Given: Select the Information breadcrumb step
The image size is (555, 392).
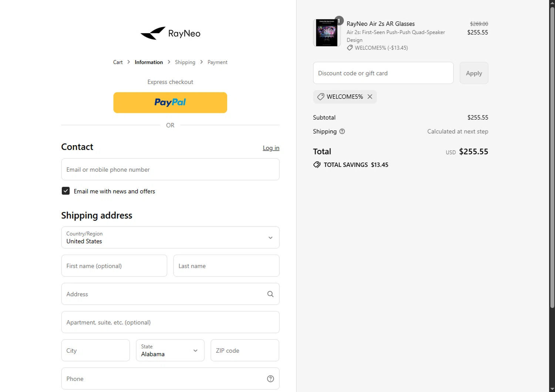Looking at the screenshot, I should pos(149,62).
